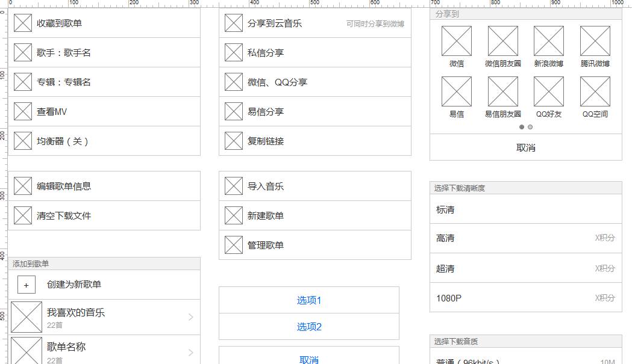
Task: Click the icon beside 清空下载文件
Action: pyautogui.click(x=22, y=215)
